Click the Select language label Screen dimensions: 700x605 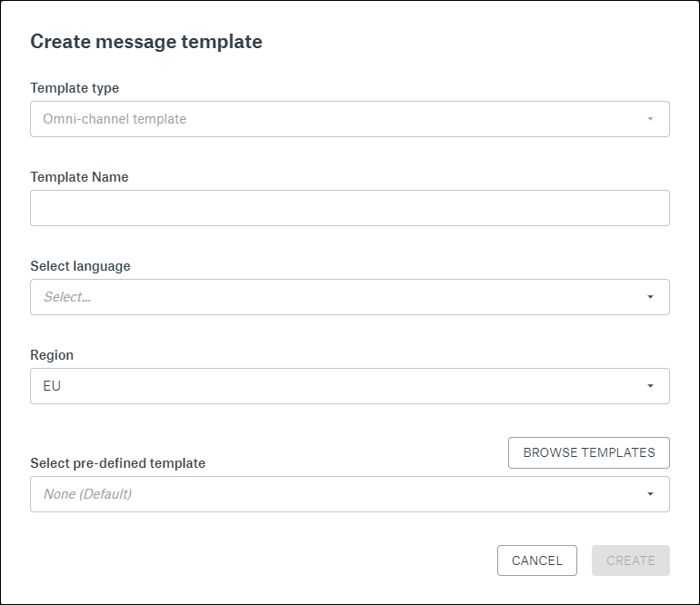click(80, 266)
